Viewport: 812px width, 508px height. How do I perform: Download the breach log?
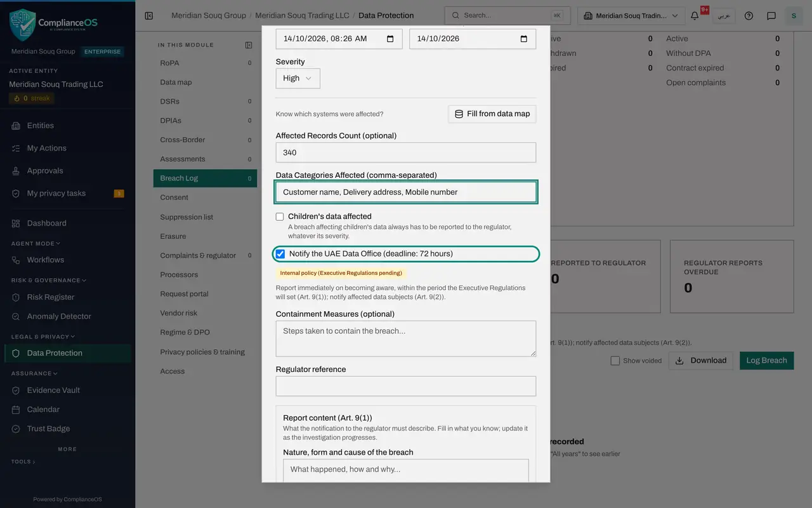click(x=700, y=361)
